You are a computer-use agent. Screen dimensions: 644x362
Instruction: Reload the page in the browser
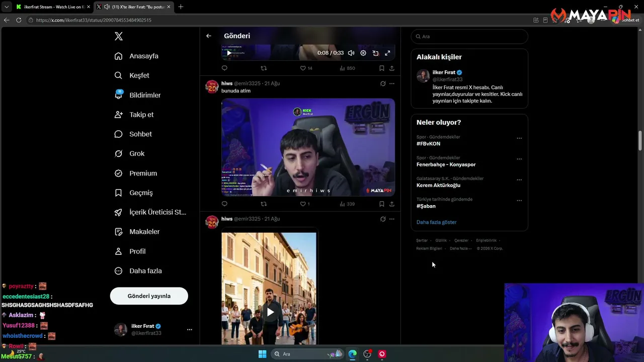coord(19,20)
